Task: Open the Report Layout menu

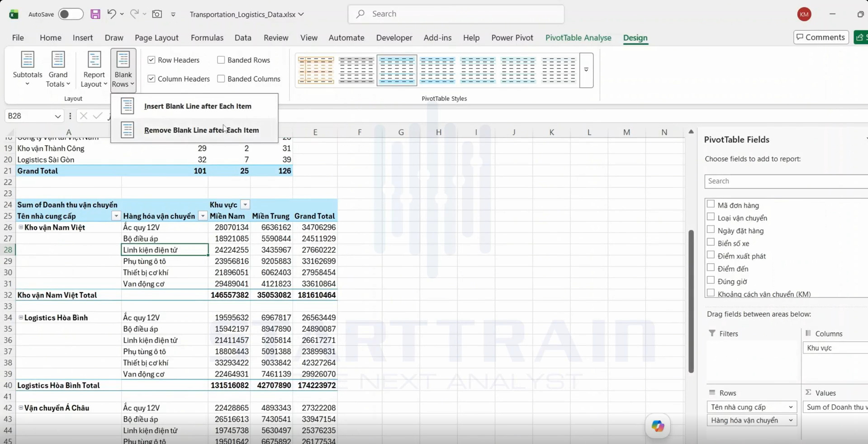Action: click(x=94, y=69)
